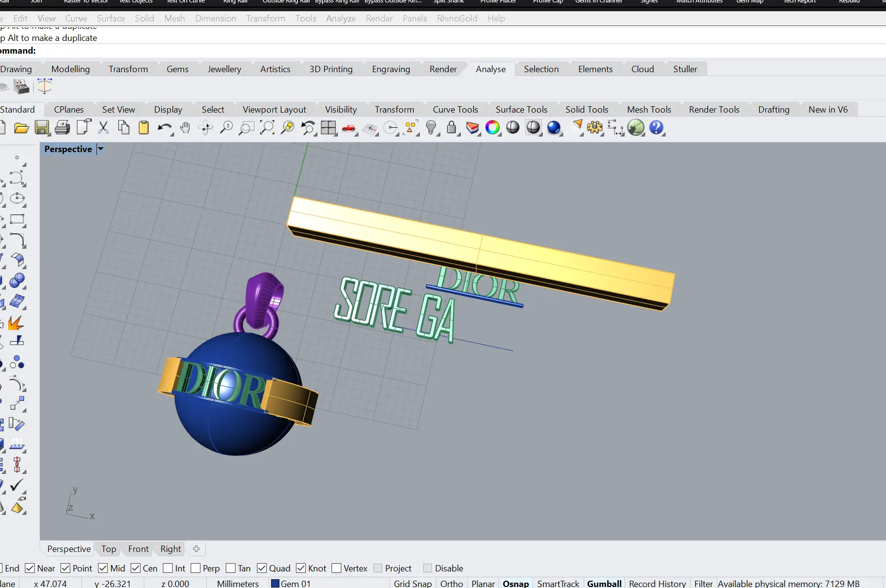Image resolution: width=886 pixels, height=588 pixels.
Task: Open the four-viewport layout icon
Action: (x=328, y=128)
